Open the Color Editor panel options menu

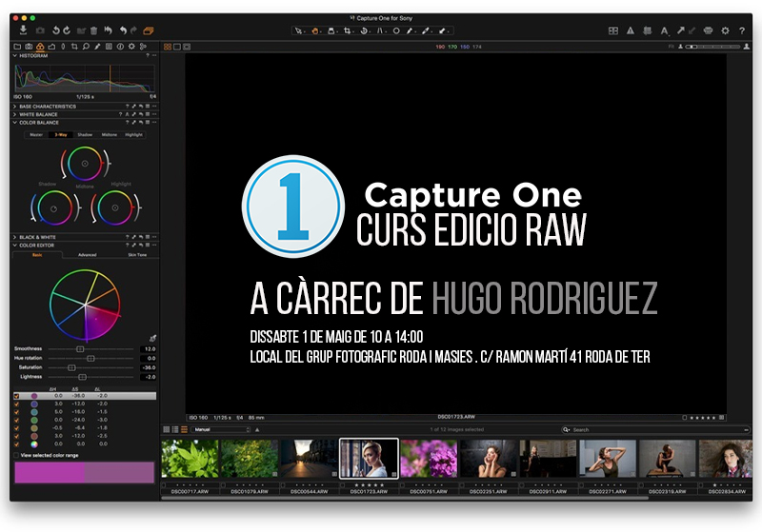(x=154, y=246)
